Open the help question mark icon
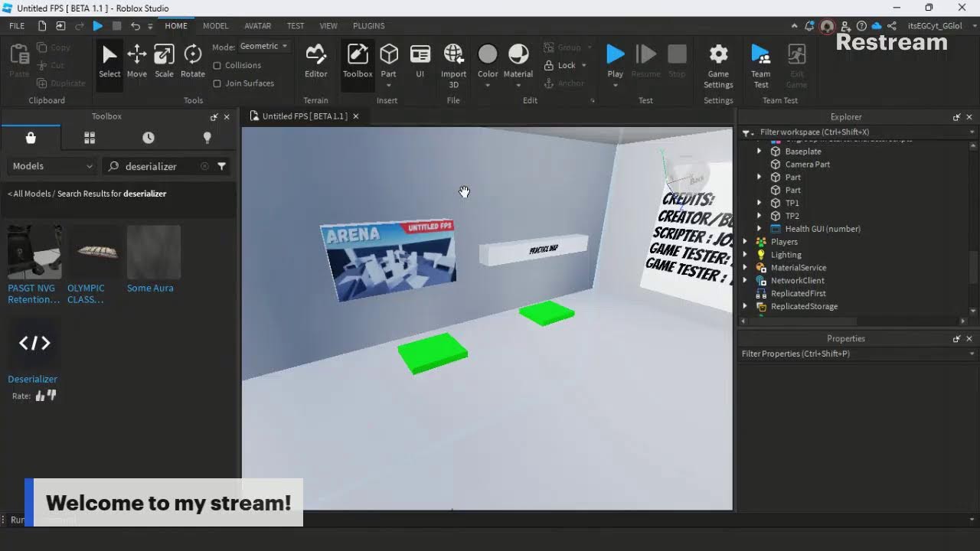980x551 pixels. [x=861, y=26]
